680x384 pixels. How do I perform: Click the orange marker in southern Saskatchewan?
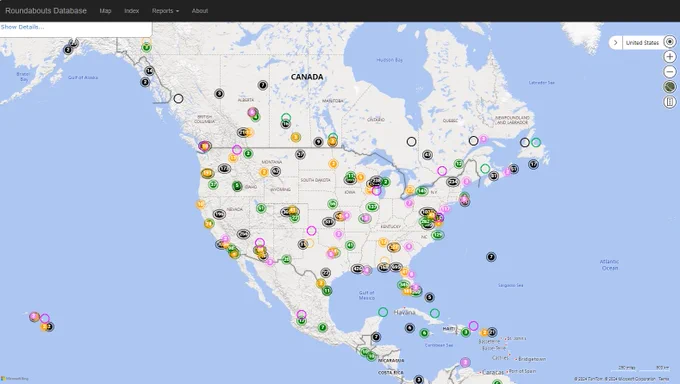(296, 138)
